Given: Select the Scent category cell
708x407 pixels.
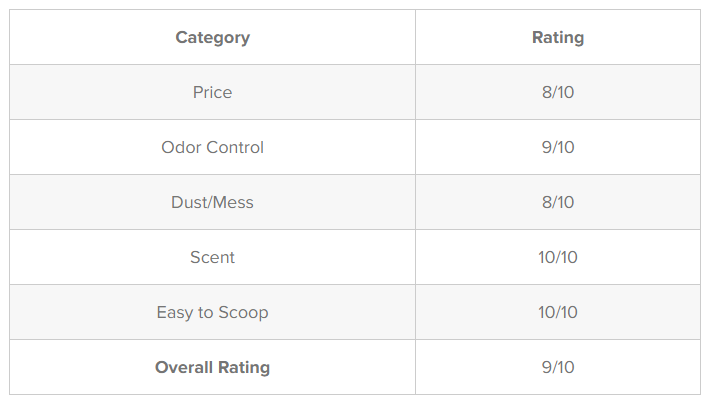Looking at the screenshot, I should coord(212,257).
